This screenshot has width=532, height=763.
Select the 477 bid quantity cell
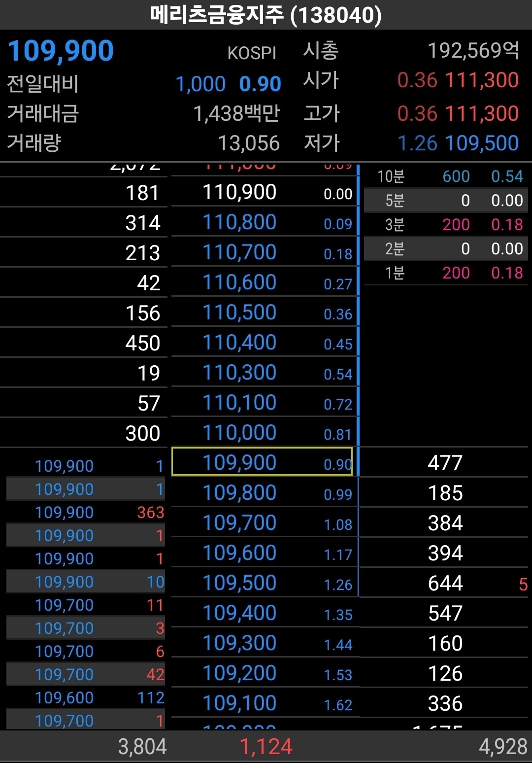click(x=445, y=463)
